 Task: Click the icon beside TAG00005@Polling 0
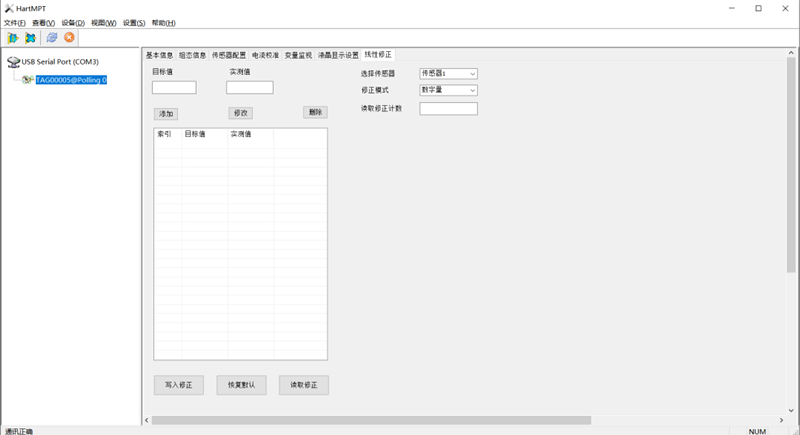[x=28, y=80]
